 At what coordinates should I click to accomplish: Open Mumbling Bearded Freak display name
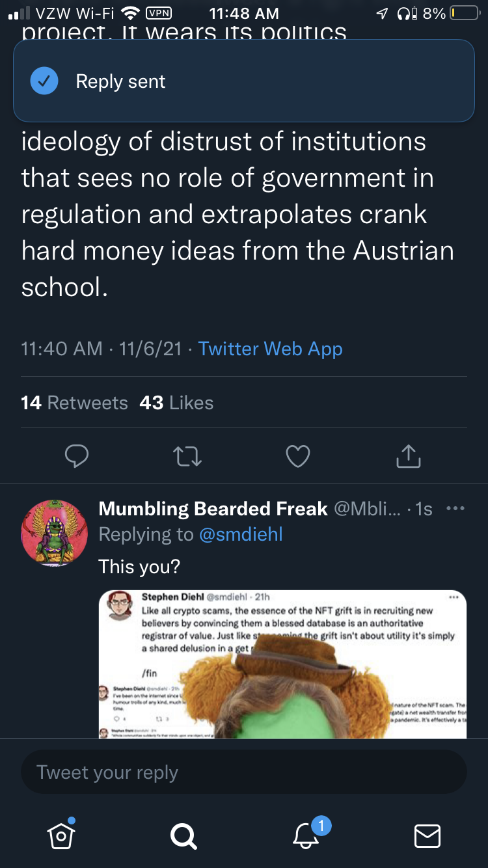coord(213,508)
